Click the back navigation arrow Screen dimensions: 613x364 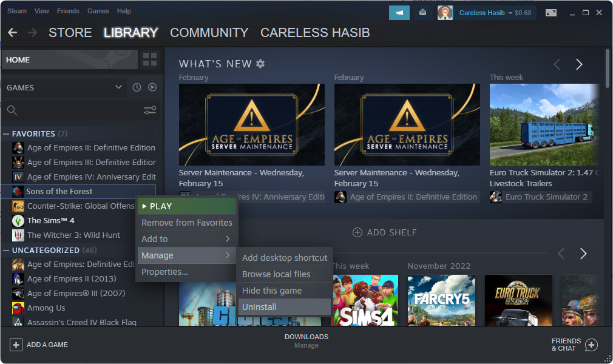(x=13, y=32)
